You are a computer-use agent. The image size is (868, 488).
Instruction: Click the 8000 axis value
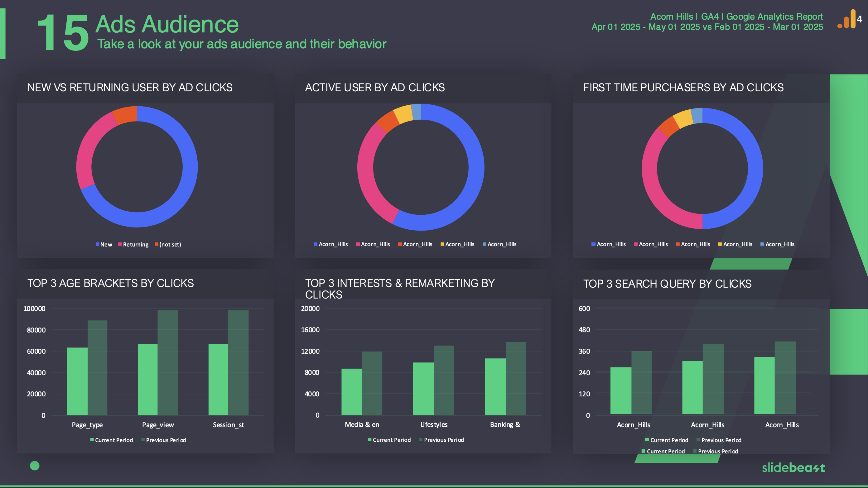coord(312,372)
